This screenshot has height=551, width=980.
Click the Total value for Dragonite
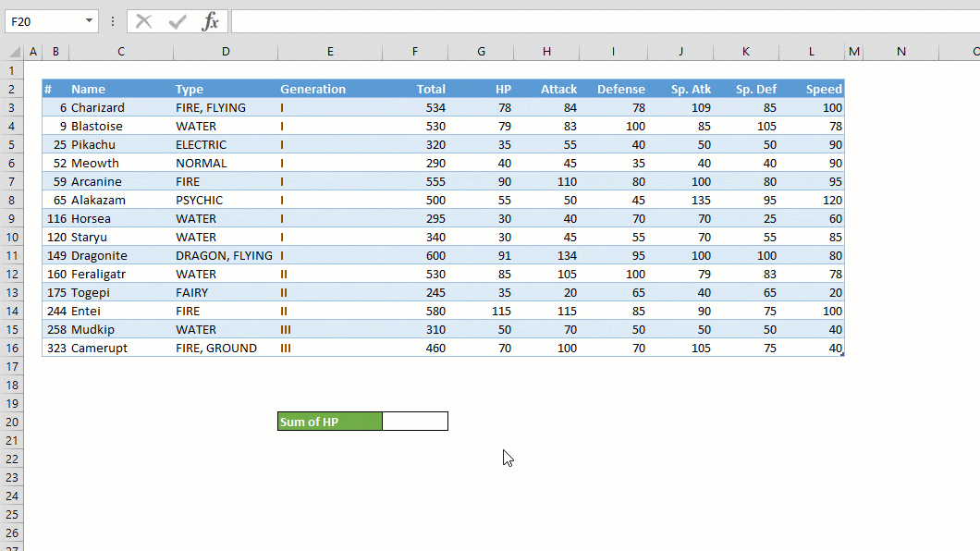click(x=435, y=255)
